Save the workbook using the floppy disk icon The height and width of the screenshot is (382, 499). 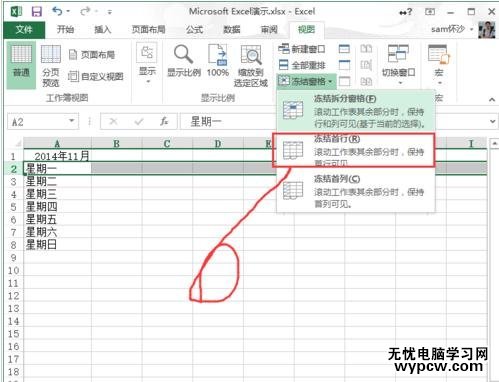tap(37, 12)
